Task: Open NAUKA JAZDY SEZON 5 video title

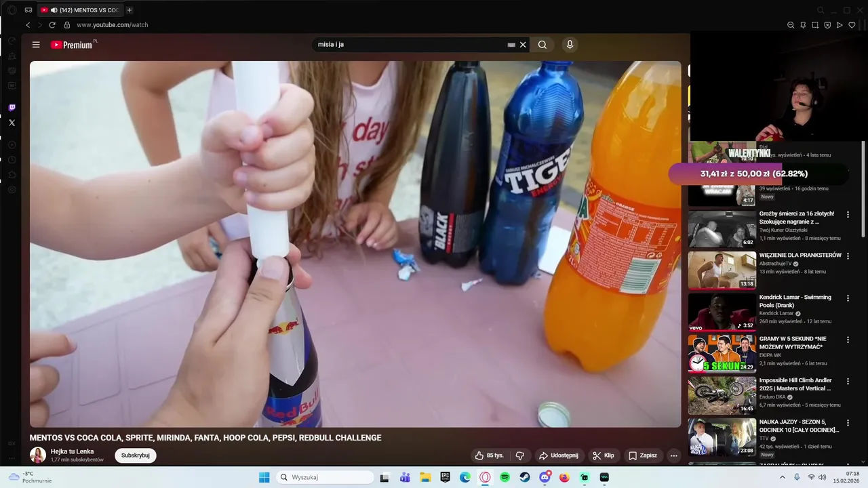Action: pos(800,426)
